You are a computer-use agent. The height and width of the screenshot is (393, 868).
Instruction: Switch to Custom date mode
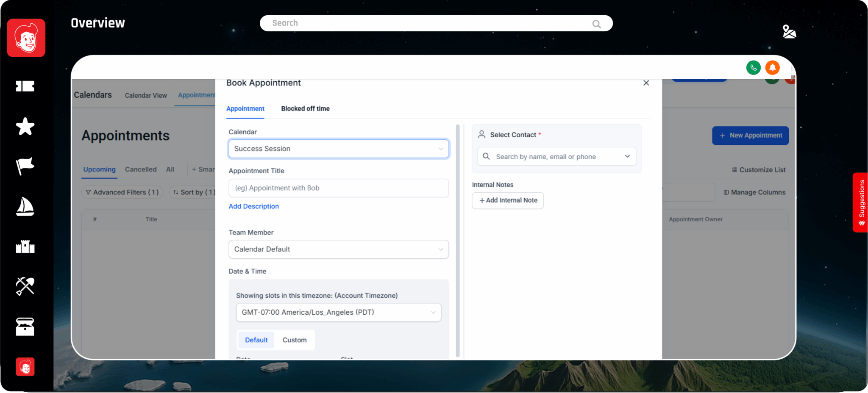tap(294, 340)
